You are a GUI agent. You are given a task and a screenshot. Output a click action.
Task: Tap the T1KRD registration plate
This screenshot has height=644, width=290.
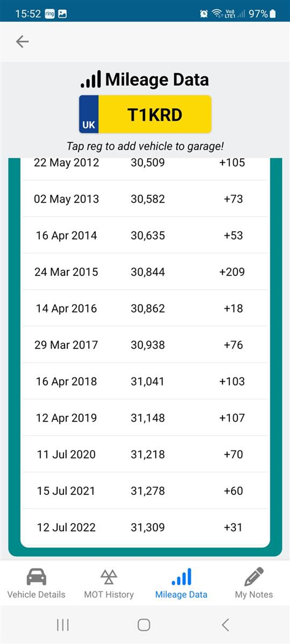tap(145, 114)
